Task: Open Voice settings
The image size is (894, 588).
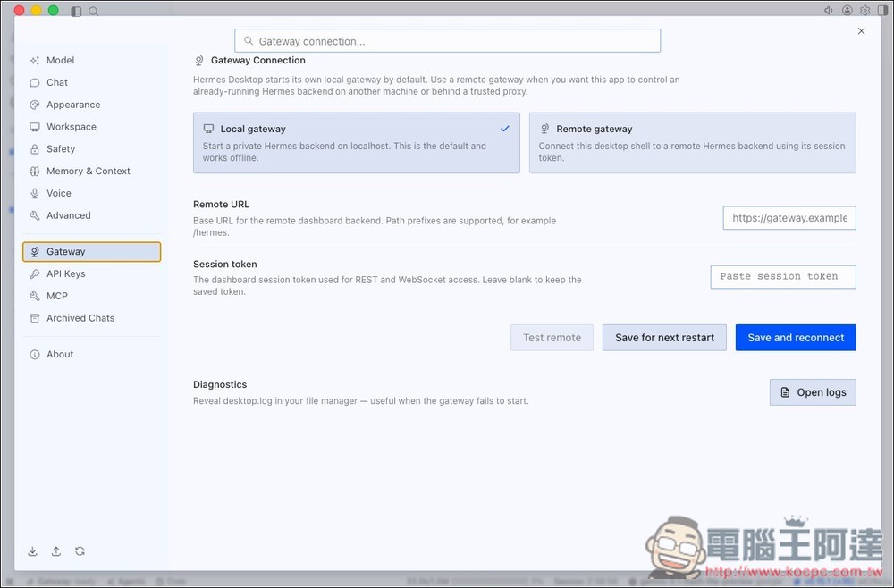Action: [x=91, y=194]
